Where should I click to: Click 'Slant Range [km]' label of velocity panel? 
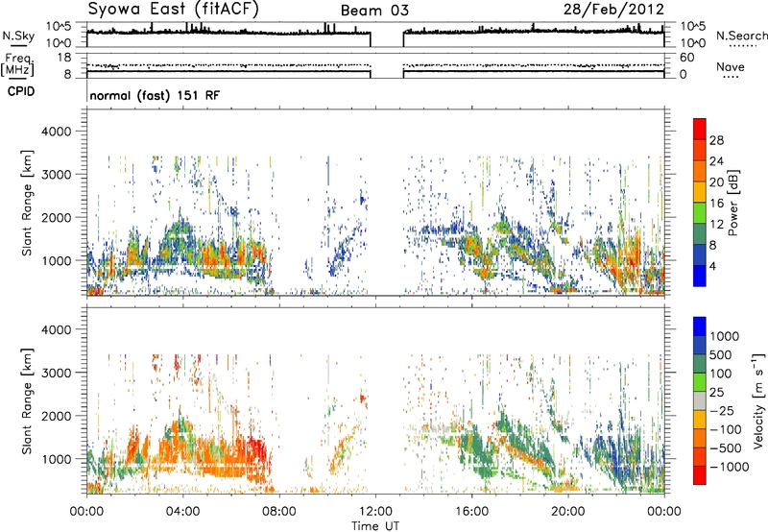(27, 401)
